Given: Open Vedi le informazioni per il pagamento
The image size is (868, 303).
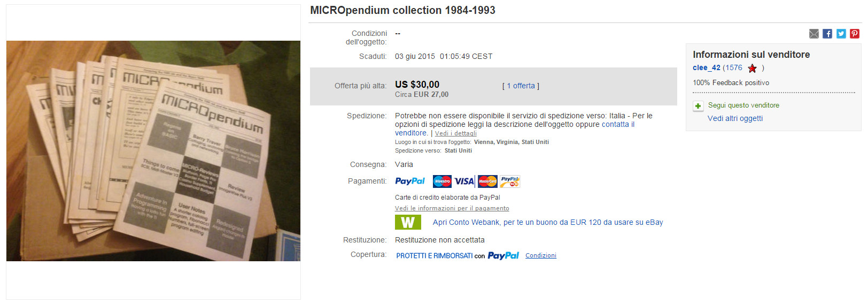Looking at the screenshot, I should tap(452, 208).
